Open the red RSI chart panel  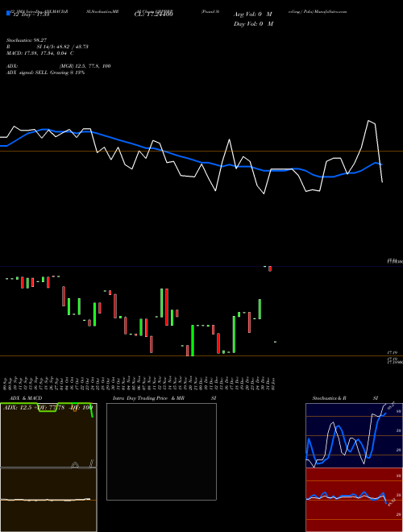(354, 500)
